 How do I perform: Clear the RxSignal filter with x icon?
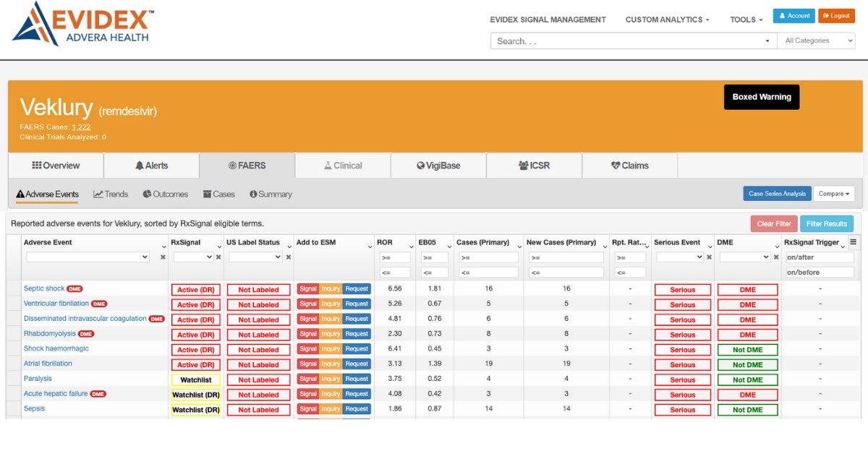(x=218, y=257)
